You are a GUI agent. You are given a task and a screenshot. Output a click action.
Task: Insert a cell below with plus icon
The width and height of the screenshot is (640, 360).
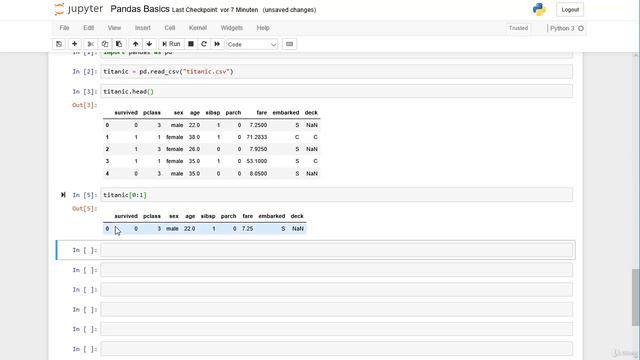click(74, 44)
